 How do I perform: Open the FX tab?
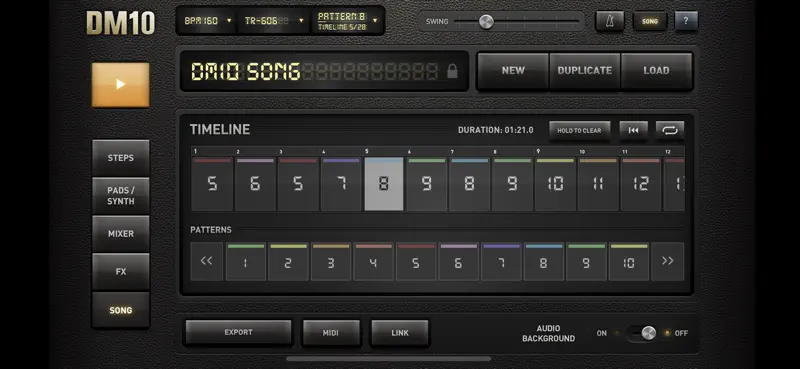(x=121, y=272)
